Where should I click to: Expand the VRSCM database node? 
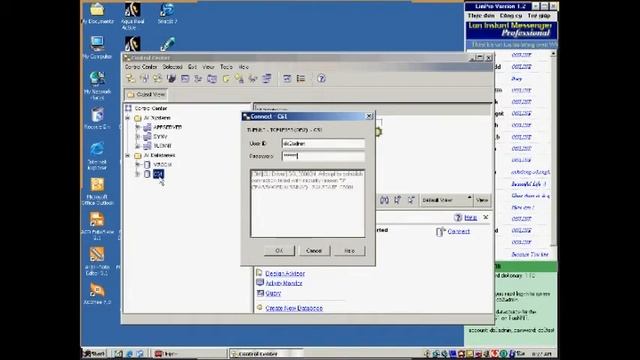(138, 164)
